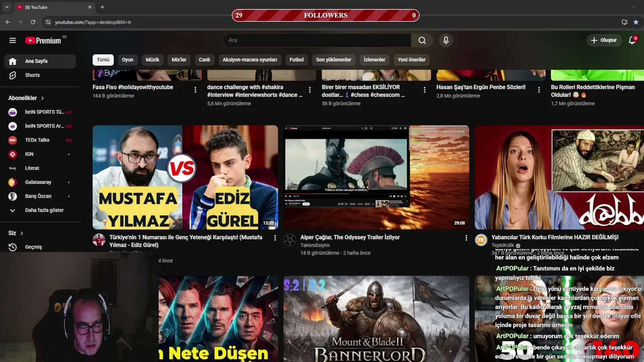Reload the page with refresh icon
The width and height of the screenshot is (644, 362).
[33, 22]
